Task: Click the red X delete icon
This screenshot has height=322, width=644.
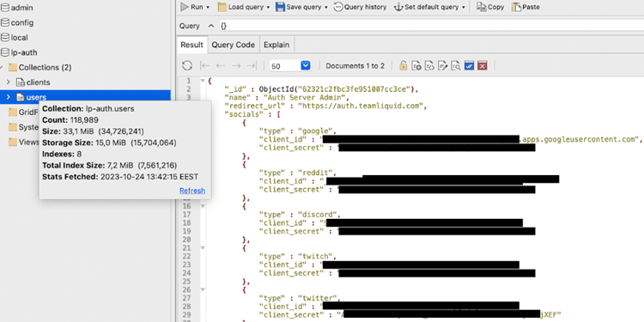Action: [x=483, y=66]
